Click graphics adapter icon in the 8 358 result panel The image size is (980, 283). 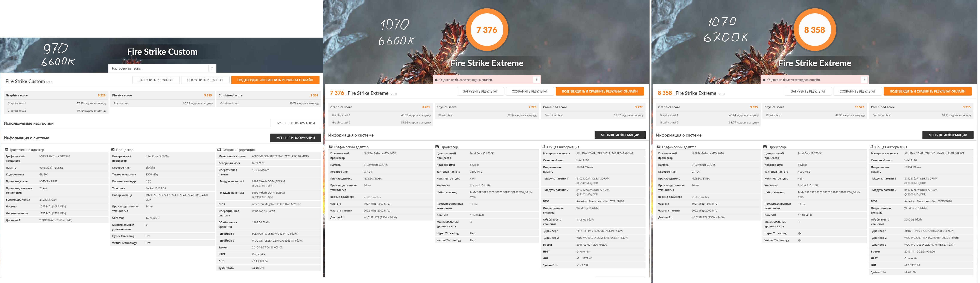pos(659,147)
